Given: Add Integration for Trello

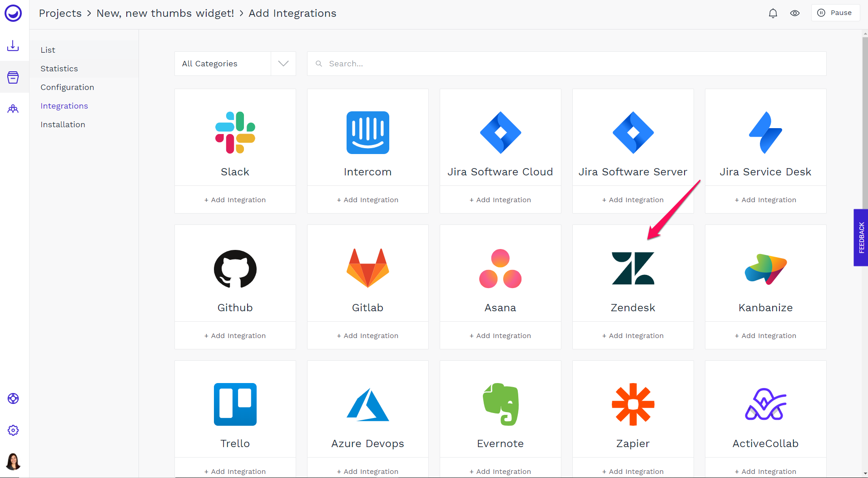Looking at the screenshot, I should pyautogui.click(x=235, y=471).
